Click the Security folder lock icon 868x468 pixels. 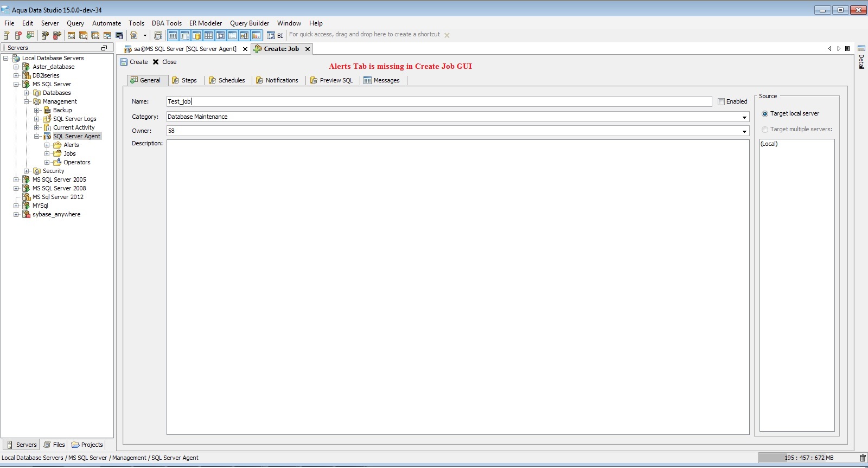point(37,171)
